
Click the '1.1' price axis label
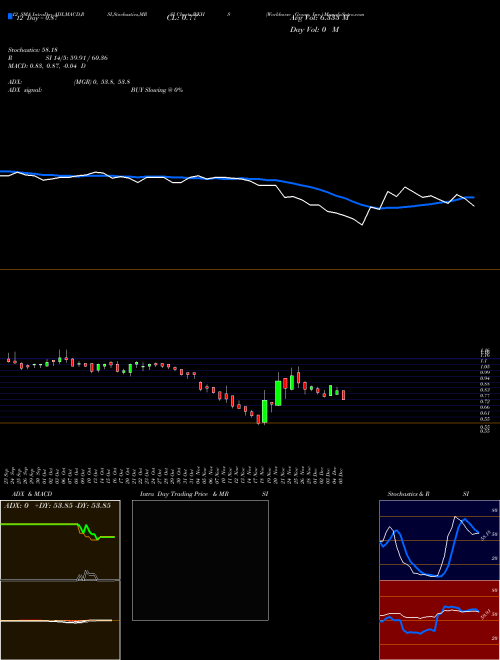click(x=484, y=361)
